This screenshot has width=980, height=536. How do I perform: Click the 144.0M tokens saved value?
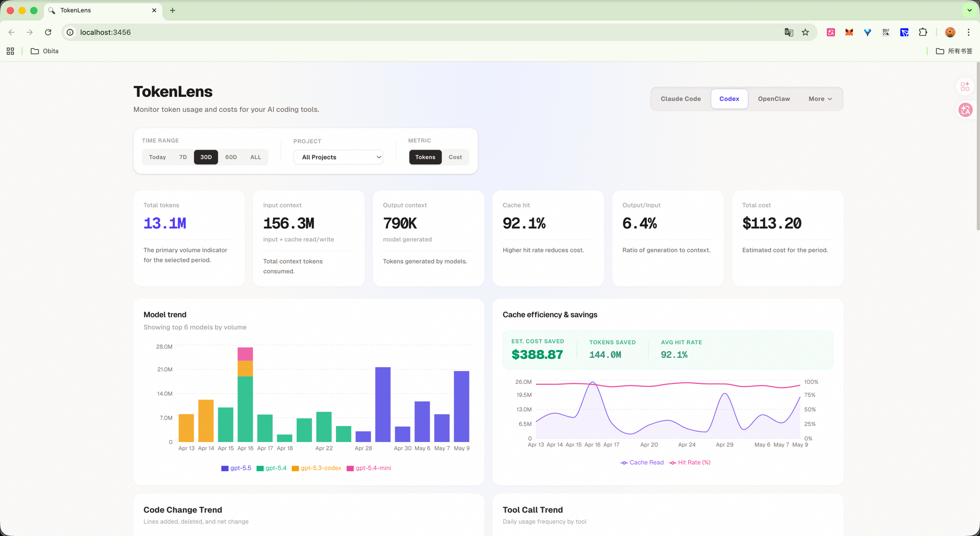click(605, 355)
